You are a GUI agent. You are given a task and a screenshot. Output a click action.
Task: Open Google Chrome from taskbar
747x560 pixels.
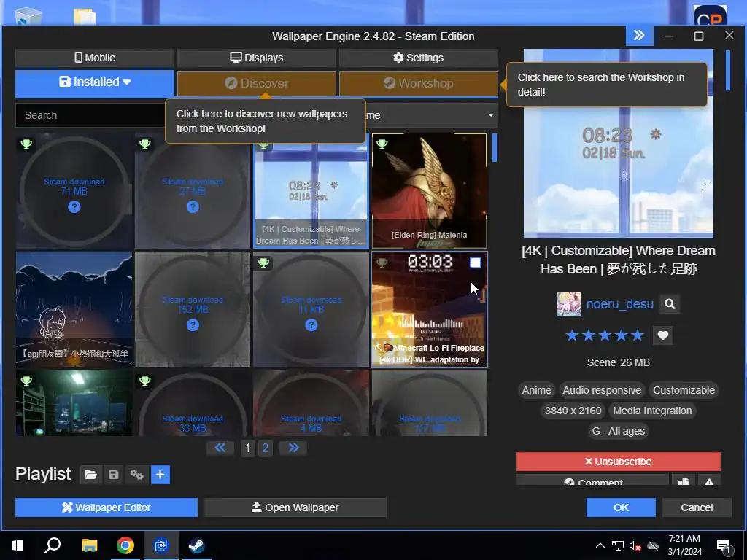(125, 545)
